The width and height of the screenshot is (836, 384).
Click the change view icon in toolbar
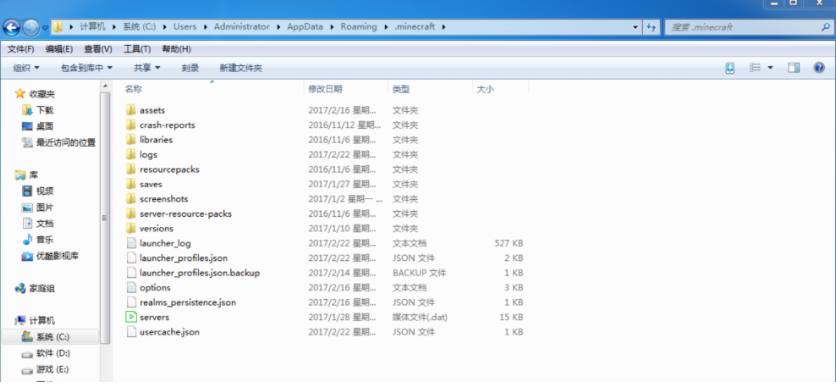pos(754,68)
